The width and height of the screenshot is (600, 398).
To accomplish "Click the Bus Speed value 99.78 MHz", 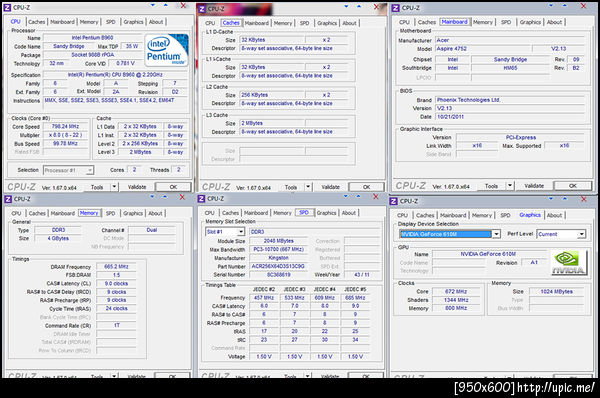I will click(x=65, y=144).
